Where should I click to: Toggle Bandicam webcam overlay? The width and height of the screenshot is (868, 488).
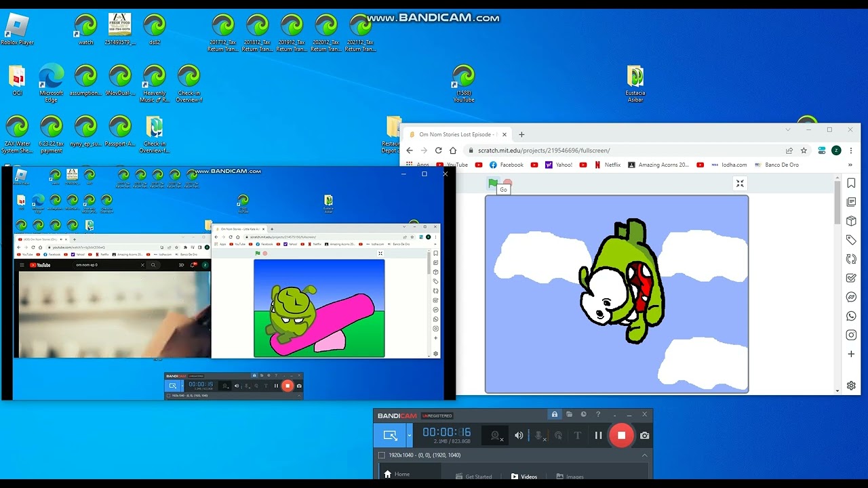tap(496, 435)
